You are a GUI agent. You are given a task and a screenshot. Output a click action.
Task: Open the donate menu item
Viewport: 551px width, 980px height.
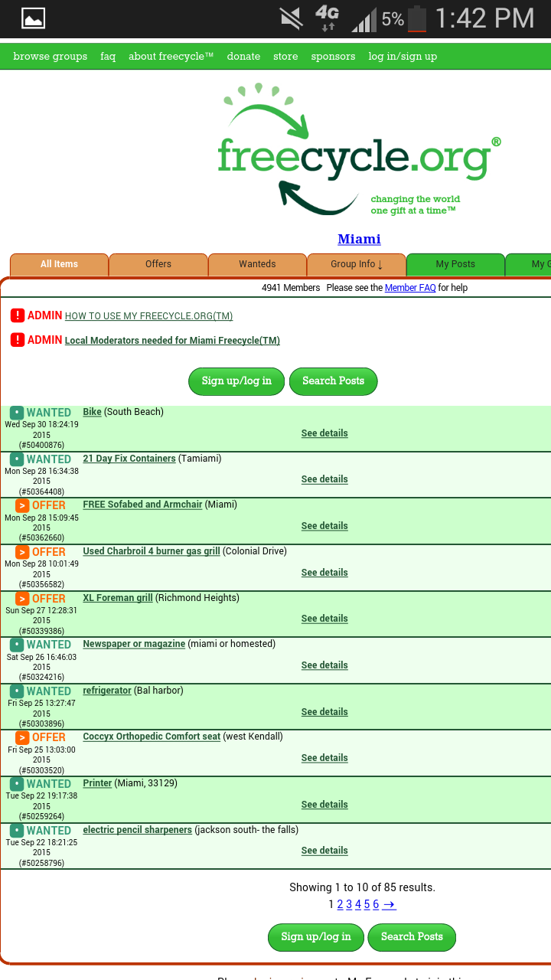pos(243,56)
